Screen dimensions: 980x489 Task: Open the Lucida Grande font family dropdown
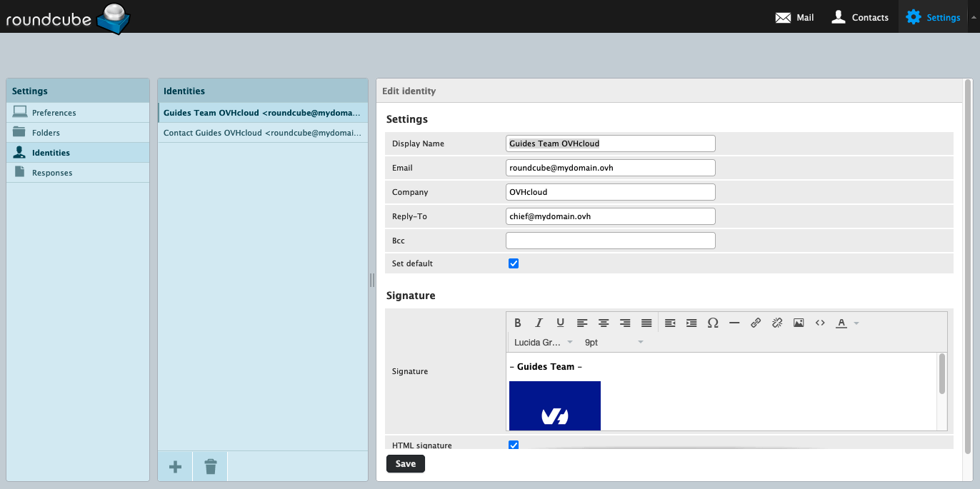click(543, 343)
